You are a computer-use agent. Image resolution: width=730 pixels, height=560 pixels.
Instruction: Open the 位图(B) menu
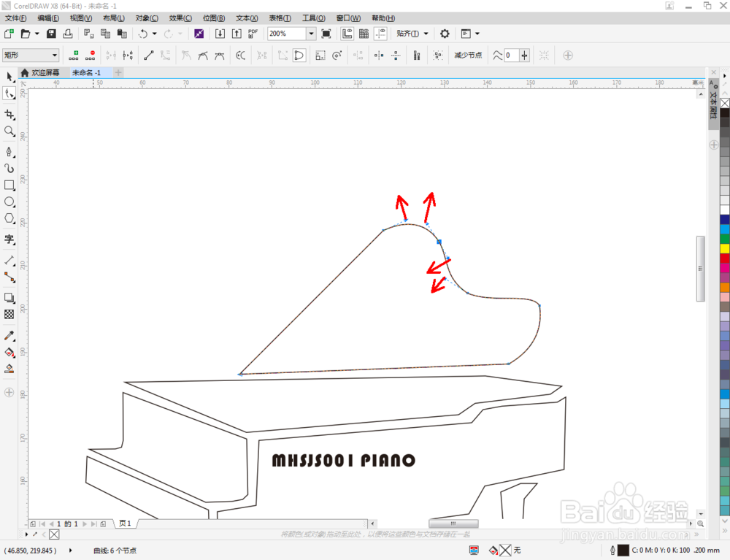tap(214, 18)
